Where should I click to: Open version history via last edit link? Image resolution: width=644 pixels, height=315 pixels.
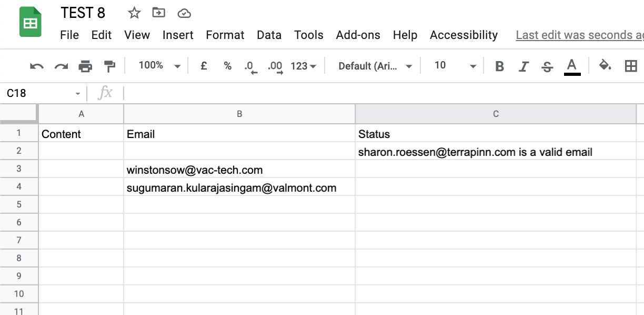click(579, 35)
